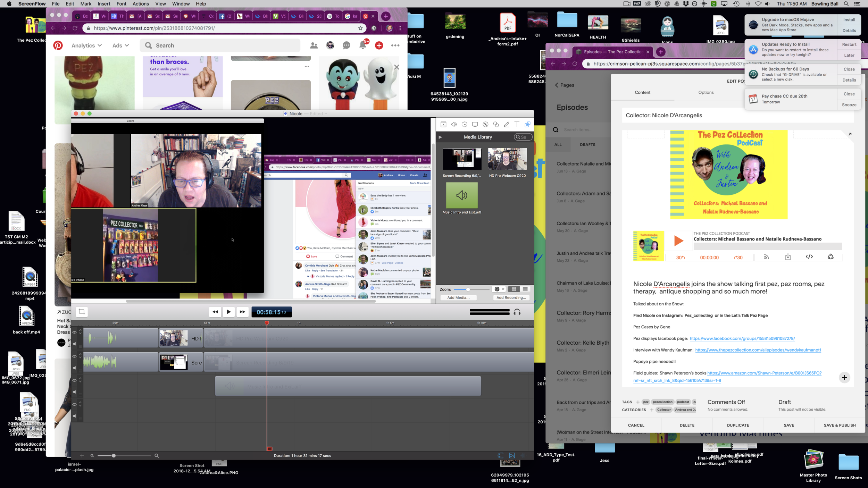Mute audio on HD Pro Webcam track
Image resolution: width=868 pixels, height=488 pixels.
click(x=74, y=344)
